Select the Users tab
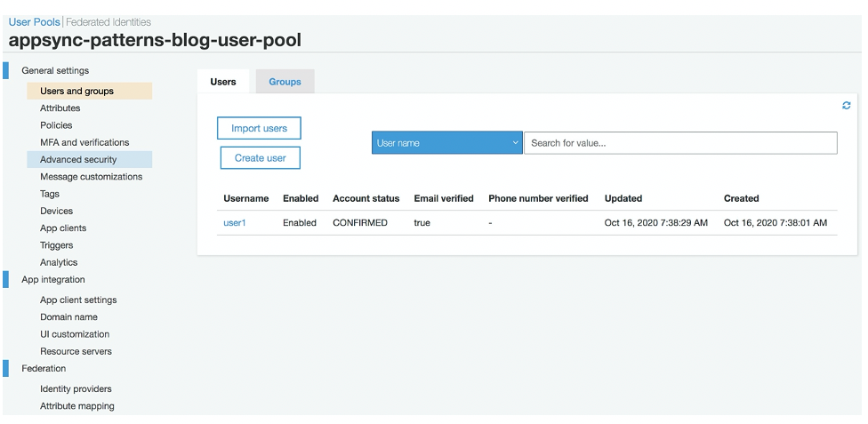 tap(223, 82)
